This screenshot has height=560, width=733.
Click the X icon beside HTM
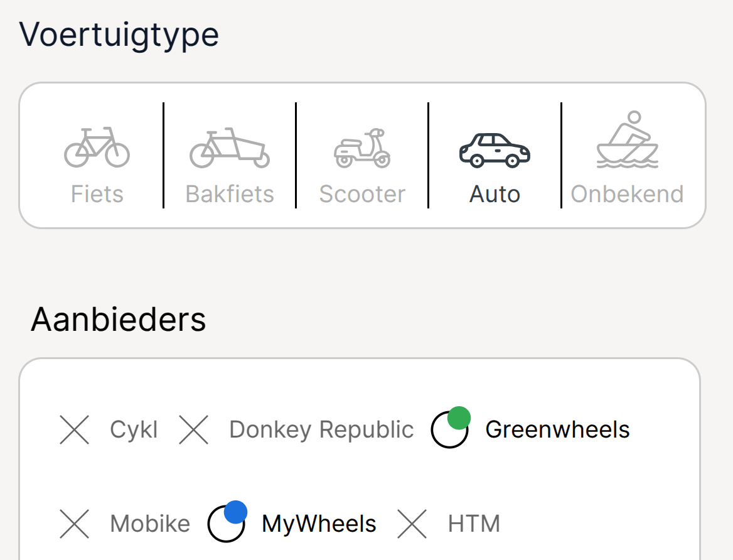pos(412,524)
